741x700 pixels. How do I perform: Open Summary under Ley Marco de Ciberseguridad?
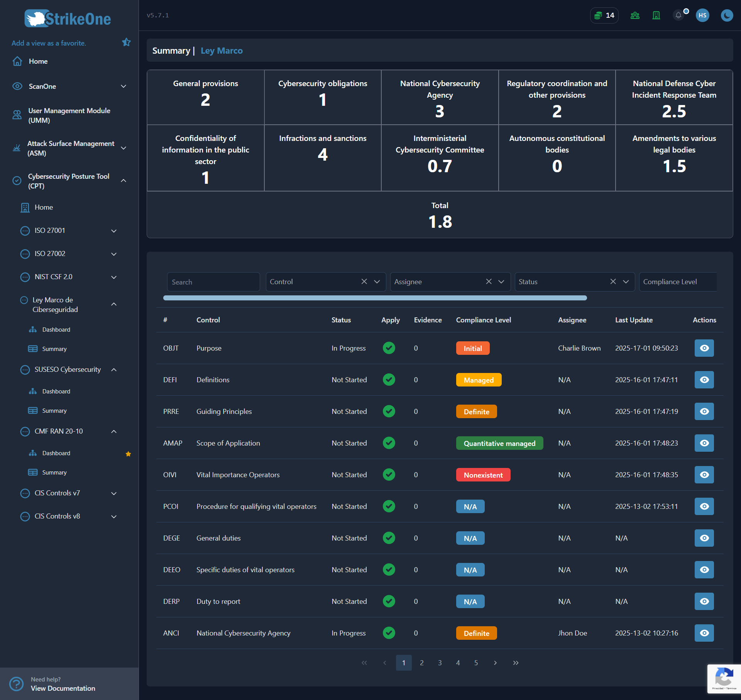coord(54,349)
